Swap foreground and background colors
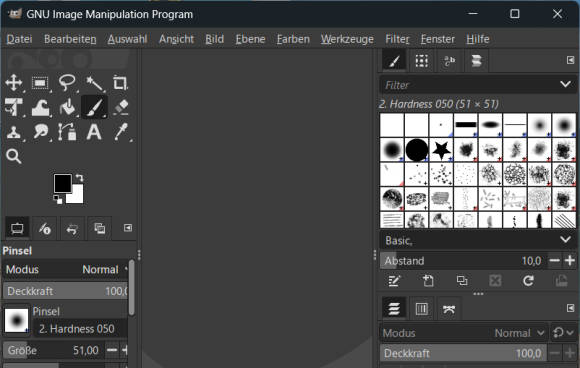The width and height of the screenshot is (580, 368). [x=80, y=178]
